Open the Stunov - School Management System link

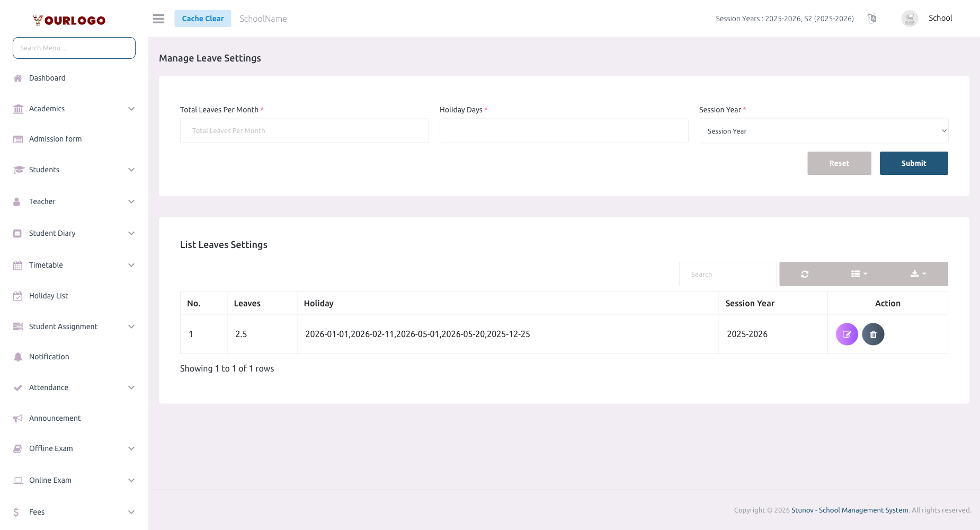pos(849,510)
